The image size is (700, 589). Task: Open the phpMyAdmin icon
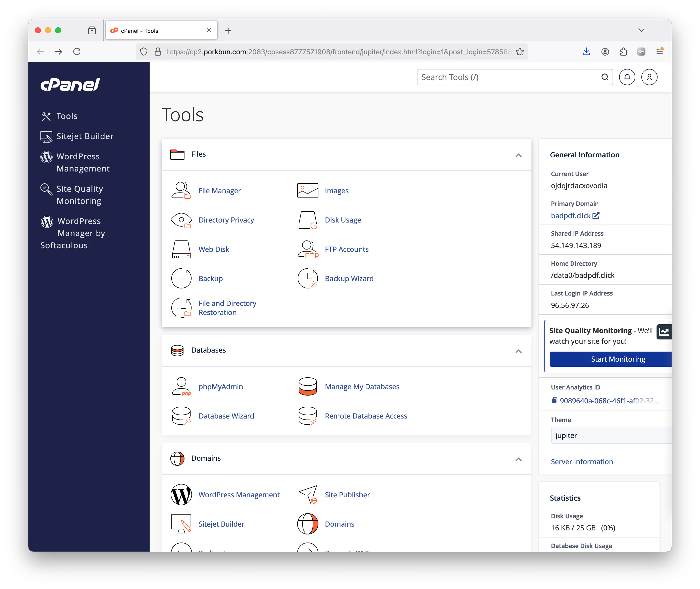181,386
